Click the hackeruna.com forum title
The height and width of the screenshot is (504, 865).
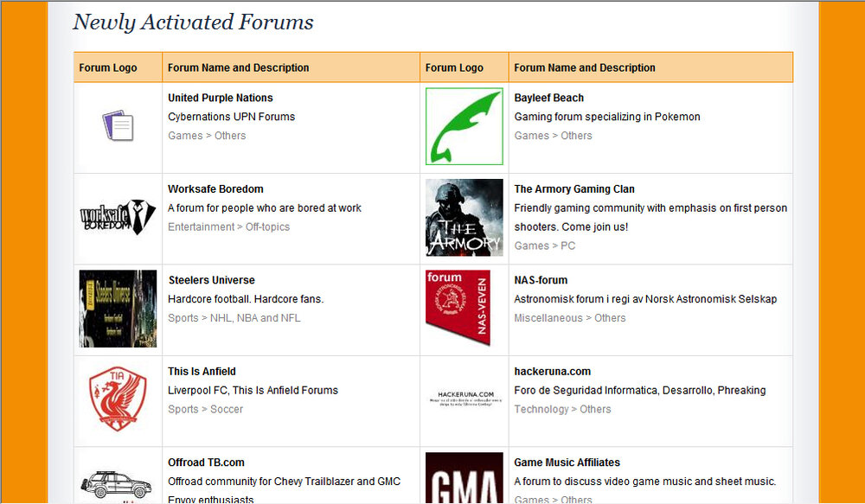pos(552,372)
